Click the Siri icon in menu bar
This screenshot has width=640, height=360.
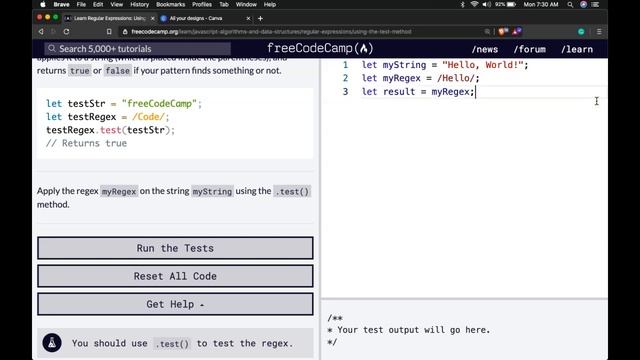(x=583, y=4)
